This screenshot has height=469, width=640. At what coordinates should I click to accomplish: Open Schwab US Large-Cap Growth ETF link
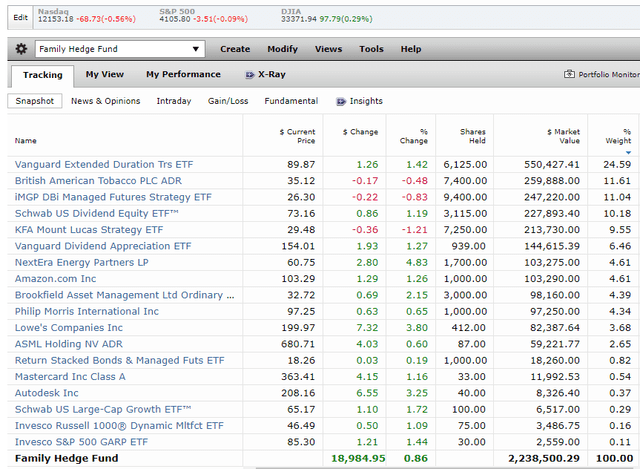click(103, 409)
